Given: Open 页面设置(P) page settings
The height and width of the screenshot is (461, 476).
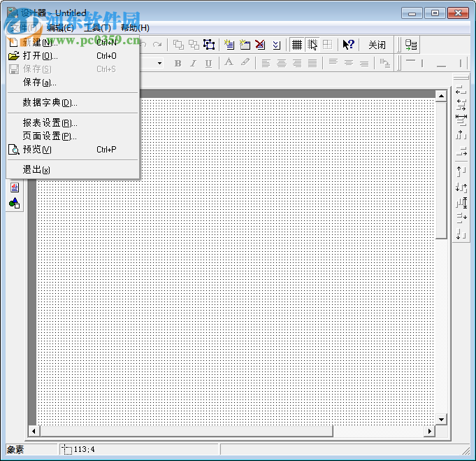Looking at the screenshot, I should tap(73, 136).
